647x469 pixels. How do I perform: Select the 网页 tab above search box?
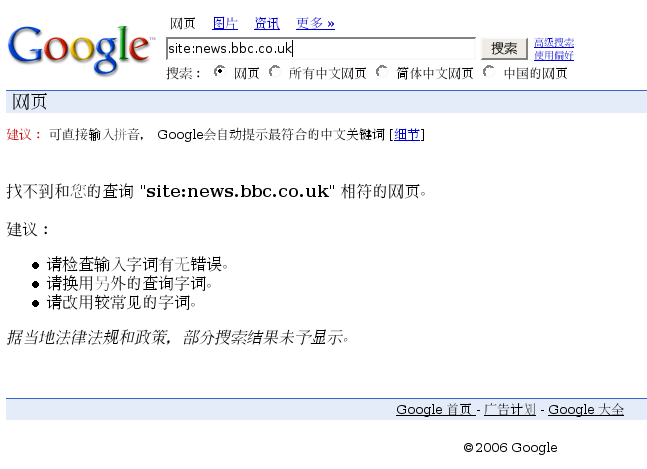[183, 23]
